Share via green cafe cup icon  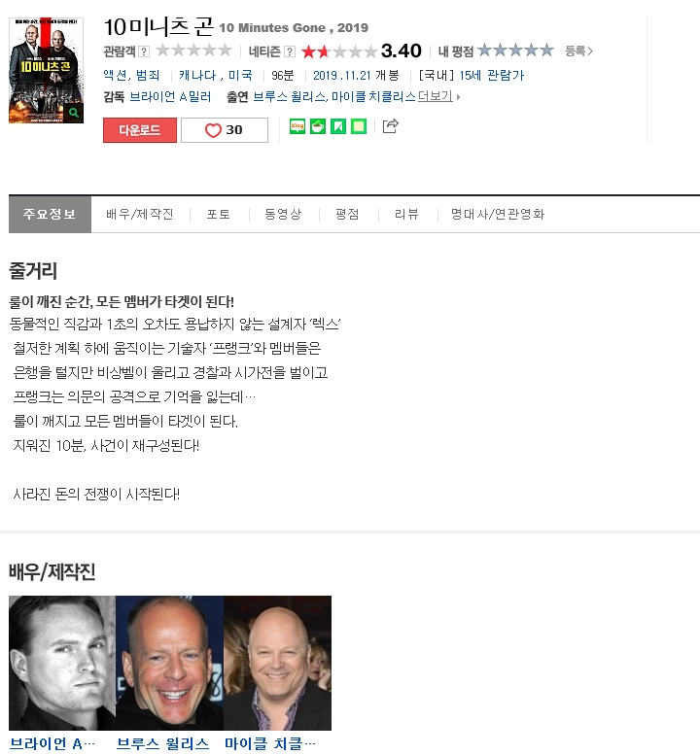(318, 126)
